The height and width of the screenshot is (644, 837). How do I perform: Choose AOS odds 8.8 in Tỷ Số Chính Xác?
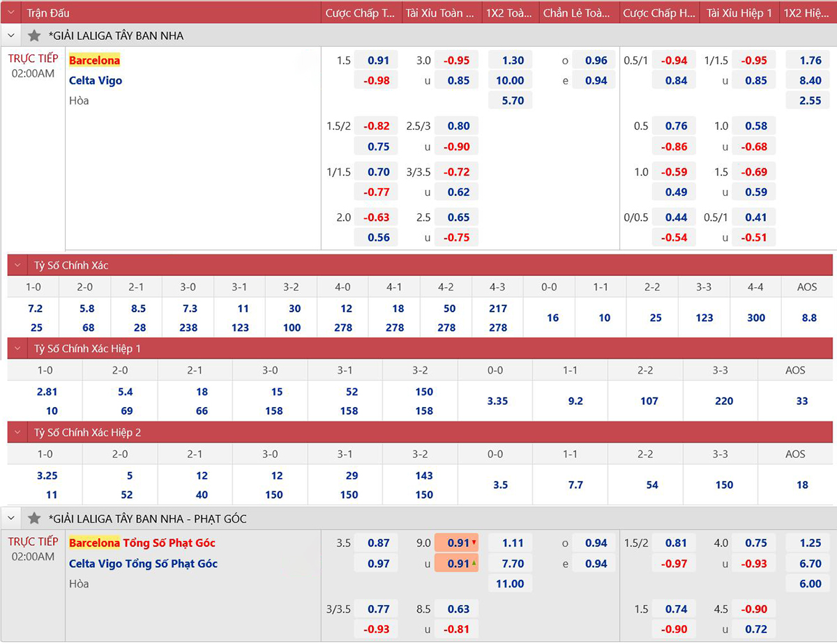pyautogui.click(x=809, y=318)
